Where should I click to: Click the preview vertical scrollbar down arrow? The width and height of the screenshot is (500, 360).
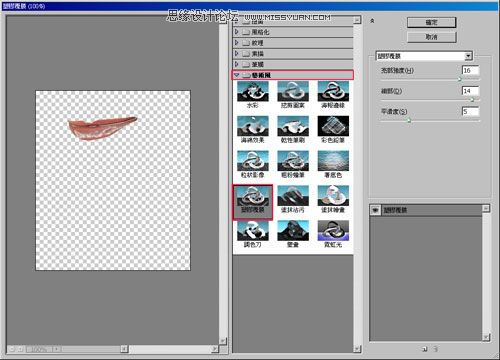[x=223, y=341]
